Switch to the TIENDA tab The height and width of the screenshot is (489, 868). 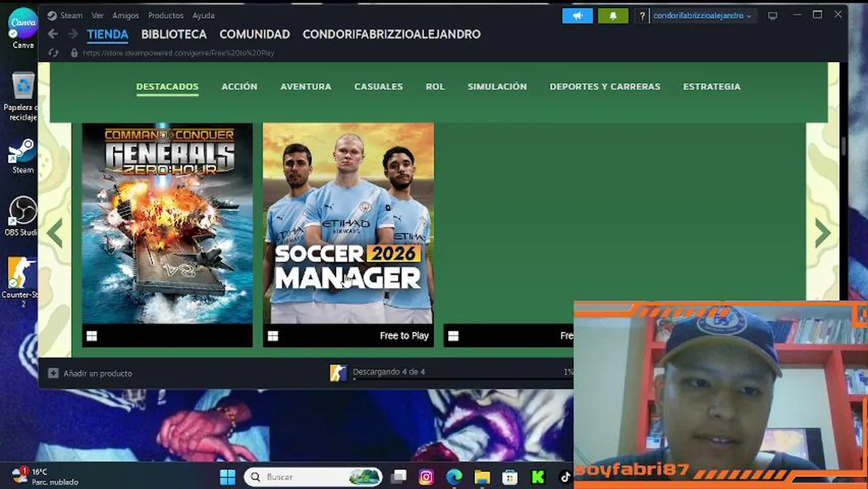(107, 35)
